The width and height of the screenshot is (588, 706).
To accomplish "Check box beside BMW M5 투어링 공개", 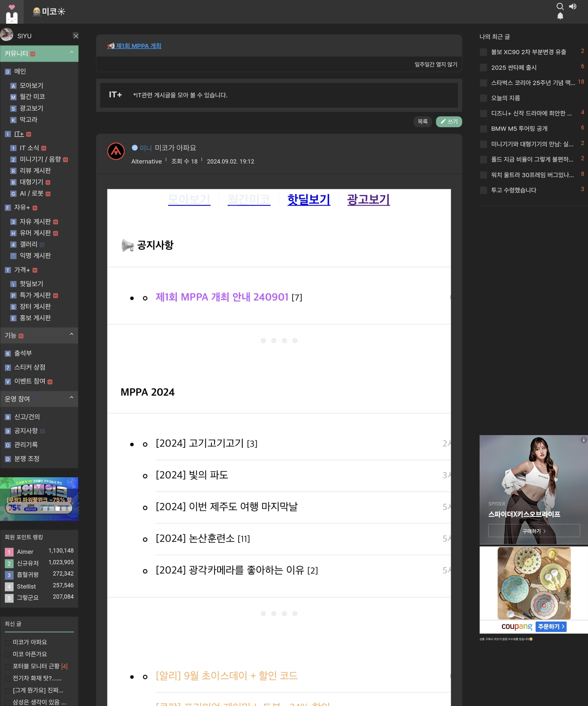I will [484, 129].
